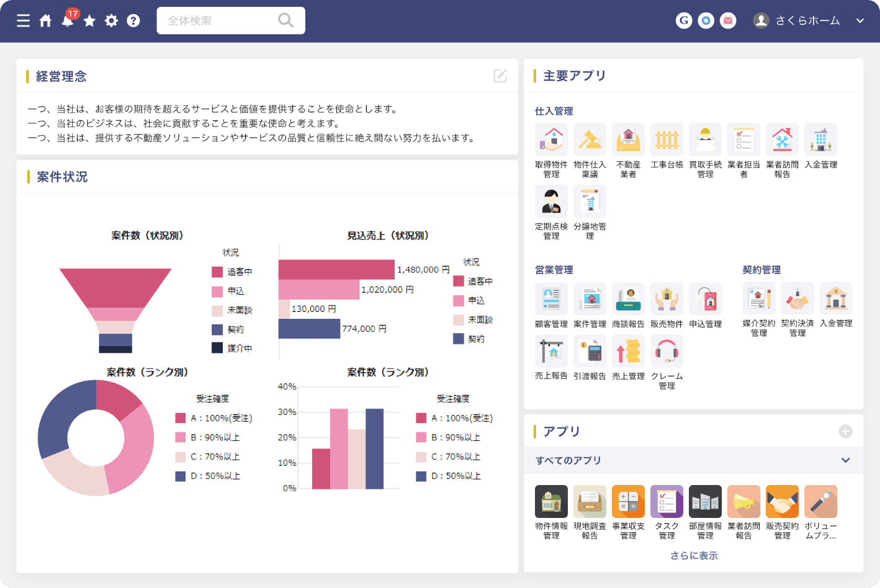Expand the さくらホーム user dropdown
880x588 pixels.
click(860, 20)
